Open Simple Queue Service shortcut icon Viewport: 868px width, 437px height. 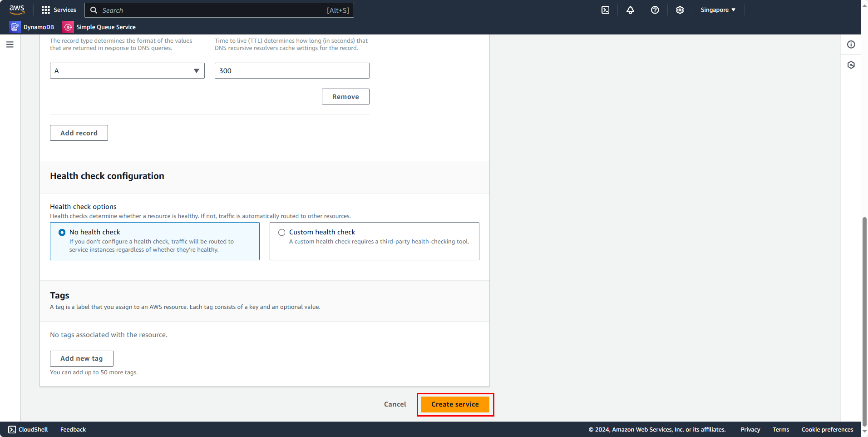(x=68, y=27)
